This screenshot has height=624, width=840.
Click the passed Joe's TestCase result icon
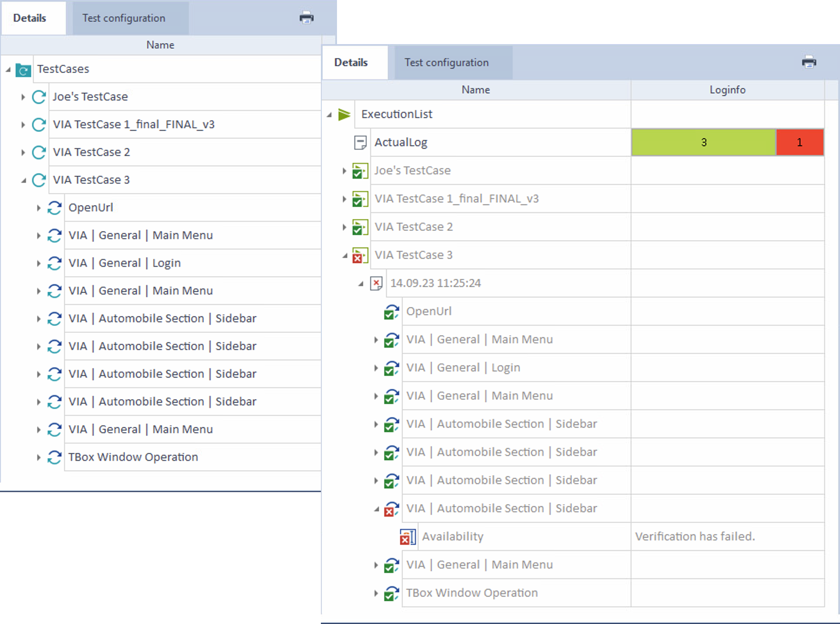click(x=360, y=171)
